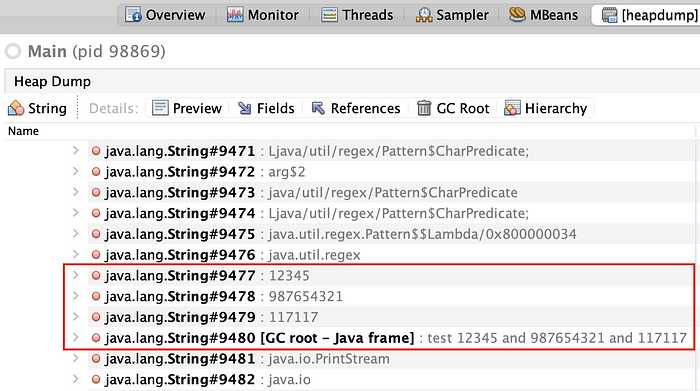Switch to the Threads tab
The height and width of the screenshot is (391, 700).
click(x=357, y=15)
